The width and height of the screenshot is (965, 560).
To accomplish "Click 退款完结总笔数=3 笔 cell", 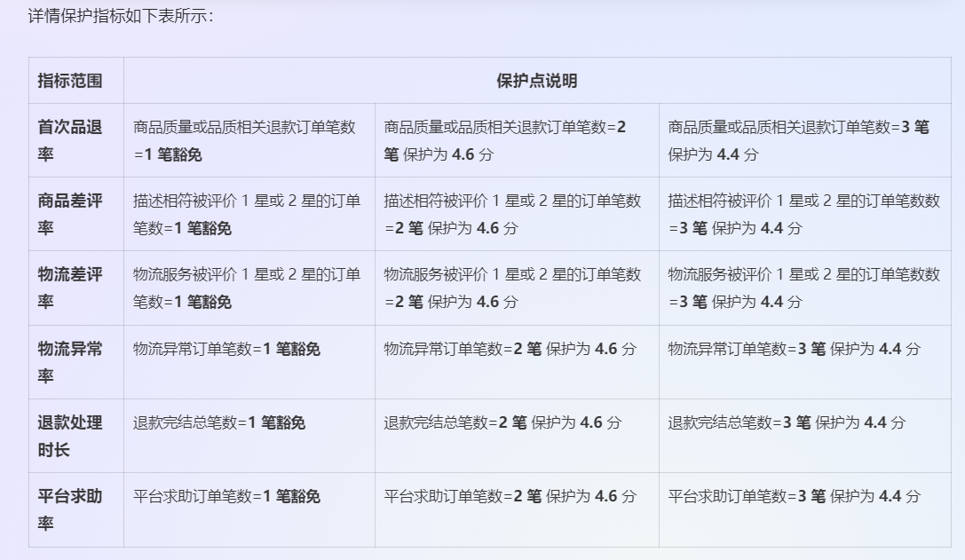I will pyautogui.click(x=787, y=422).
